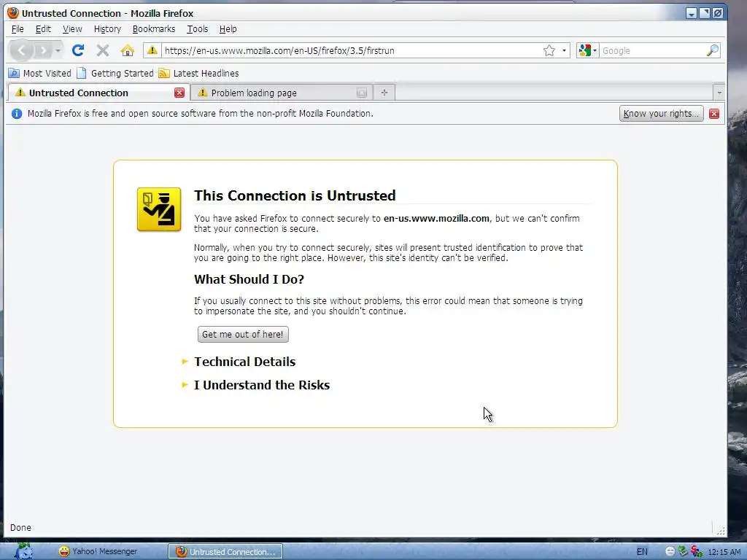
Task: Click the EN language indicator
Action: coord(642,551)
